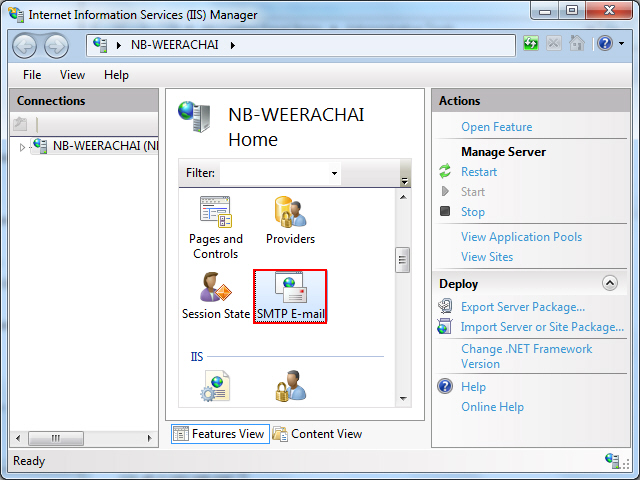
Task: Click Change .NET Framework Version link
Action: (x=527, y=356)
